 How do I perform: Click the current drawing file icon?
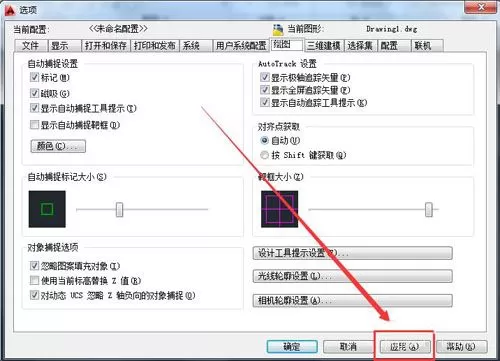pyautogui.click(x=278, y=30)
